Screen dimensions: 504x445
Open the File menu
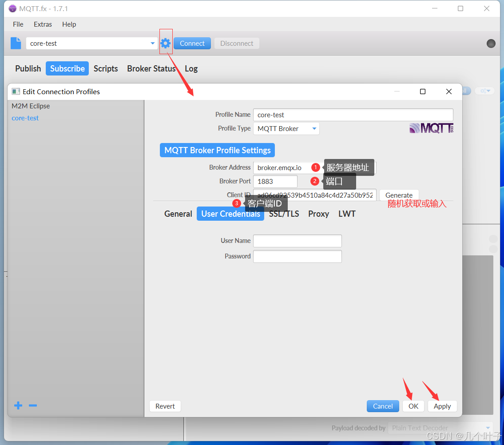click(18, 24)
